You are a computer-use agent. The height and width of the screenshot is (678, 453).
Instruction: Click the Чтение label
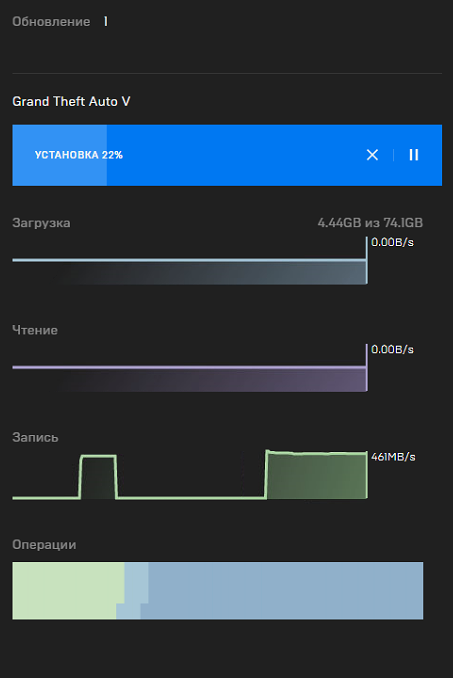(x=35, y=330)
